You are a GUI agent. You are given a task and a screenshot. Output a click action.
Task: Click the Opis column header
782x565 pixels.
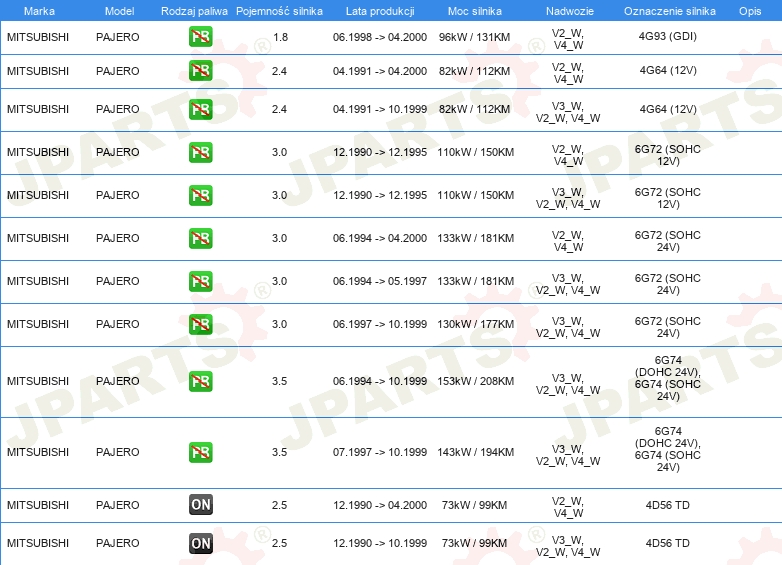pyautogui.click(x=750, y=11)
